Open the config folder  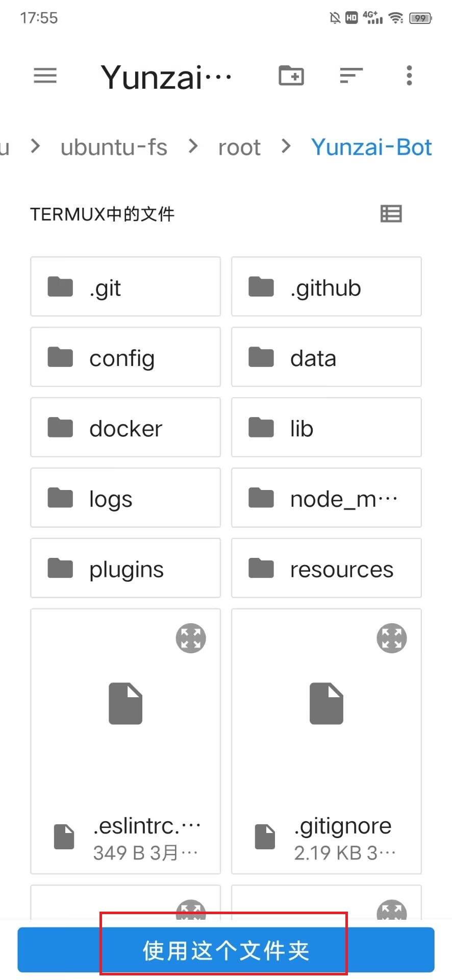[125, 357]
